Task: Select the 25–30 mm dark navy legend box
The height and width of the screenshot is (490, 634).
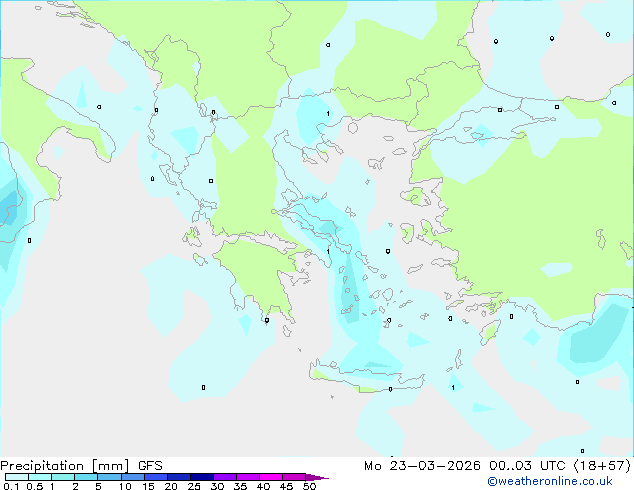Action: 201,477
